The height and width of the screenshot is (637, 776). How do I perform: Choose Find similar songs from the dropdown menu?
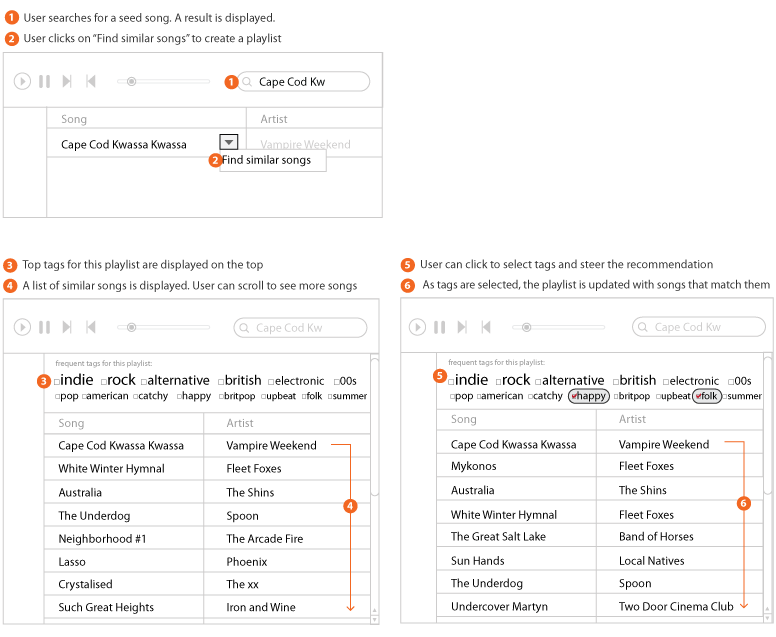[x=267, y=160]
